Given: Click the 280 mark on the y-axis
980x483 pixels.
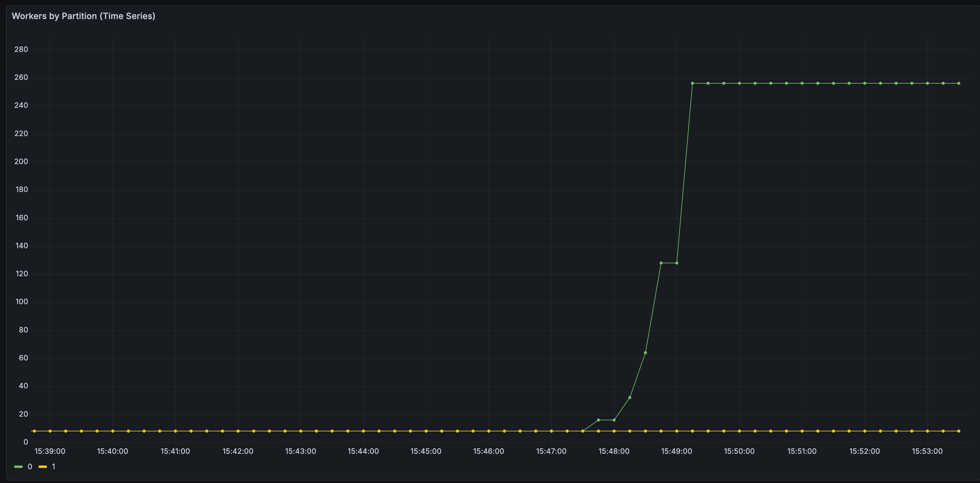Looking at the screenshot, I should [22, 49].
